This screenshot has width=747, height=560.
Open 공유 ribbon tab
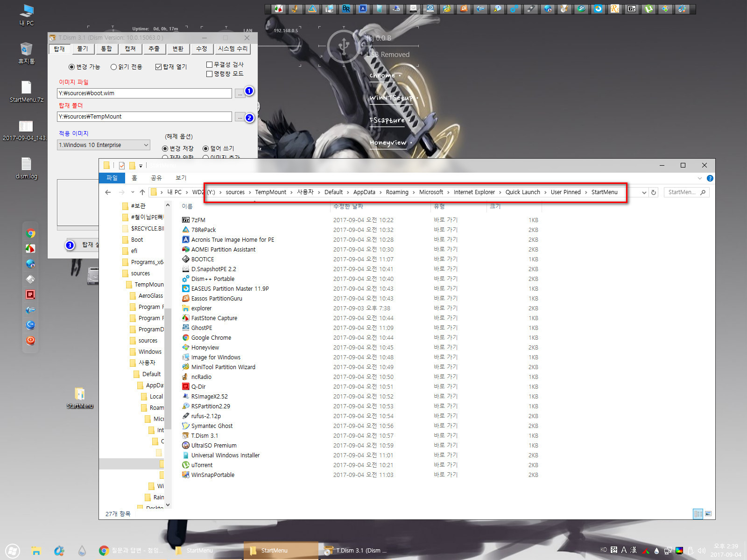click(x=156, y=178)
